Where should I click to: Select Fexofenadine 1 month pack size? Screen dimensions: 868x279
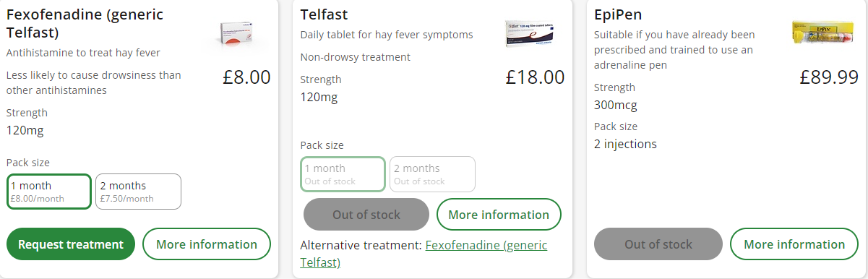click(49, 192)
